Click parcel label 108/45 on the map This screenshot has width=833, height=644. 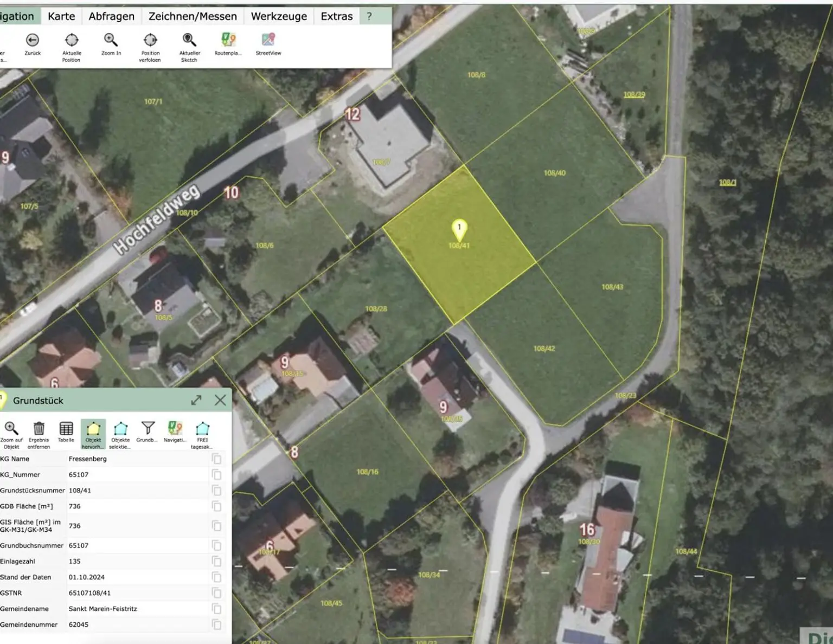point(331,603)
